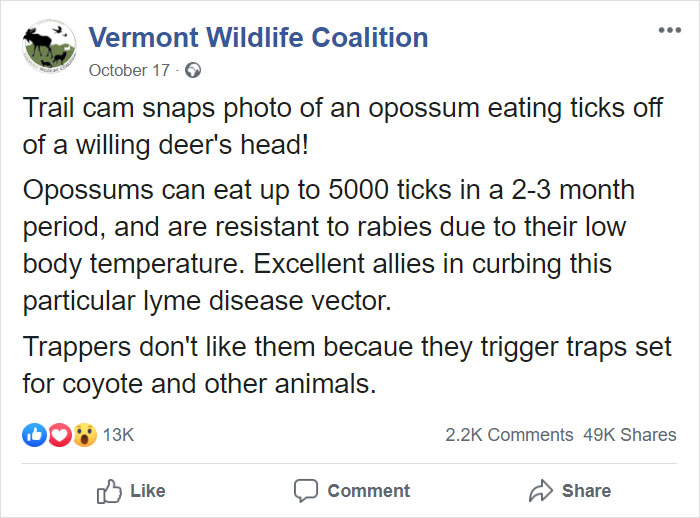Click the speech bubble Comment icon
700x518 pixels.
click(x=305, y=491)
